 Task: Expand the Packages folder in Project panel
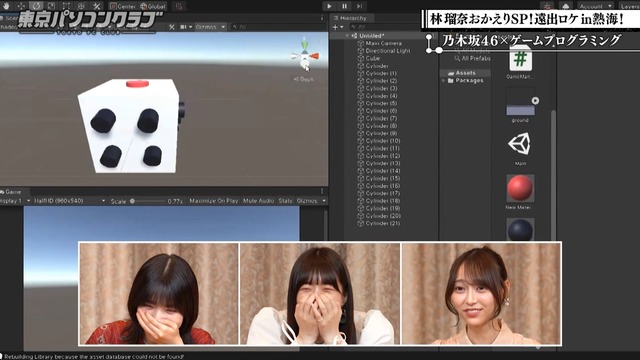444,81
